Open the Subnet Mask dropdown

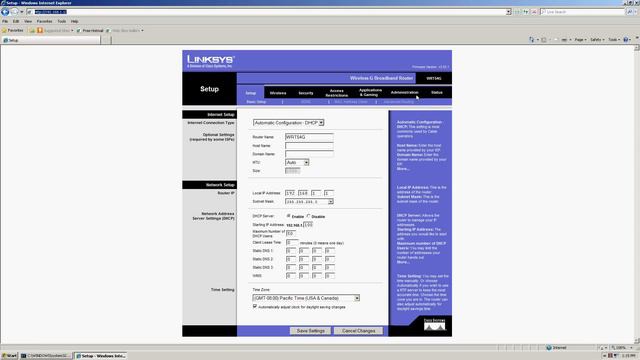point(309,201)
